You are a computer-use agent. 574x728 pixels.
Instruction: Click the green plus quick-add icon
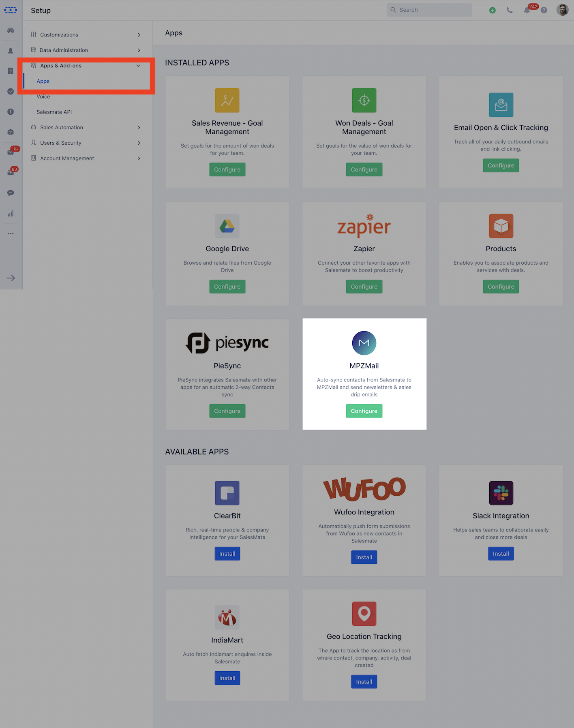[x=493, y=10]
